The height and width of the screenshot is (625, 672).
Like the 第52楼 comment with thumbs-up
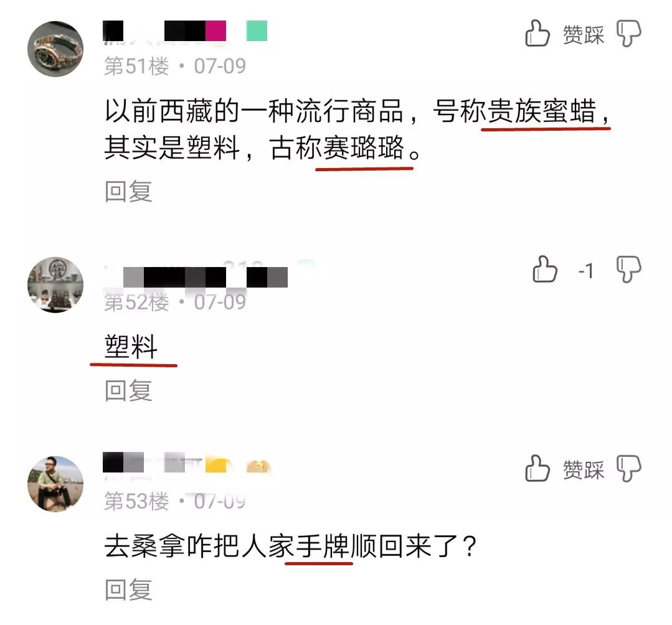544,269
